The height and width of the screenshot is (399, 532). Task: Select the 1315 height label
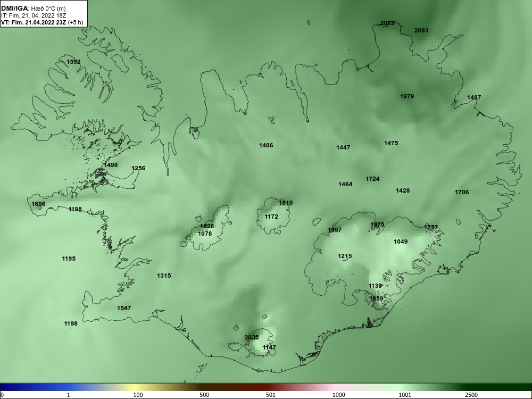[x=164, y=276]
